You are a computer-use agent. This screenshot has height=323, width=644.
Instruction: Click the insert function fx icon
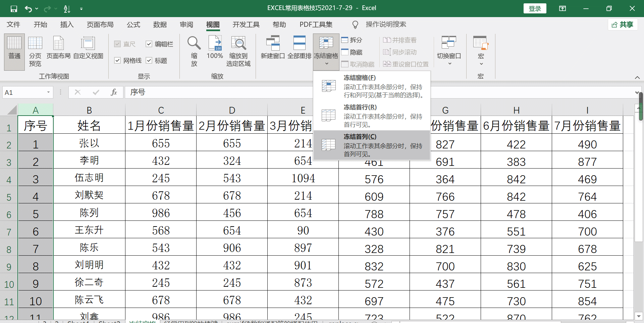tap(114, 92)
